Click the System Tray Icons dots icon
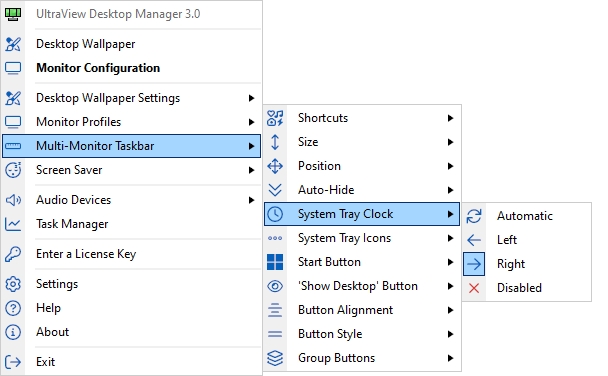608x376 pixels. pos(275,238)
